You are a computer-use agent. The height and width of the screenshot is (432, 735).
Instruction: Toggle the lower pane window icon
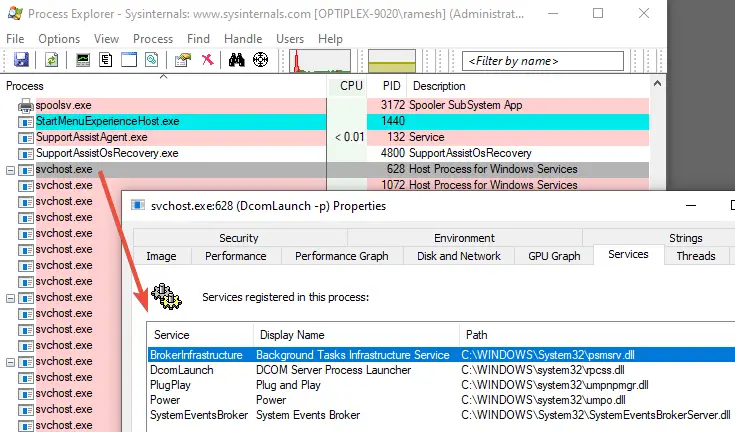[x=129, y=60]
